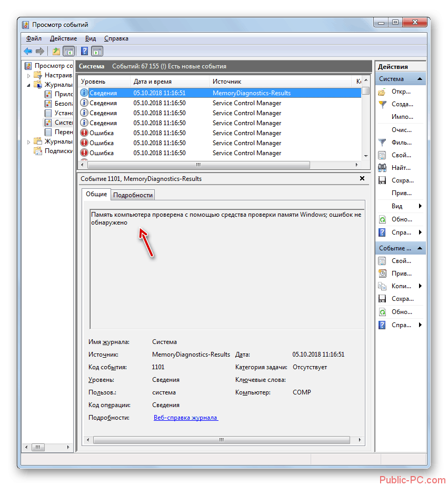This screenshot has height=486, width=448.
Task: Collapse the Система section in Actions pane
Action: [420, 79]
